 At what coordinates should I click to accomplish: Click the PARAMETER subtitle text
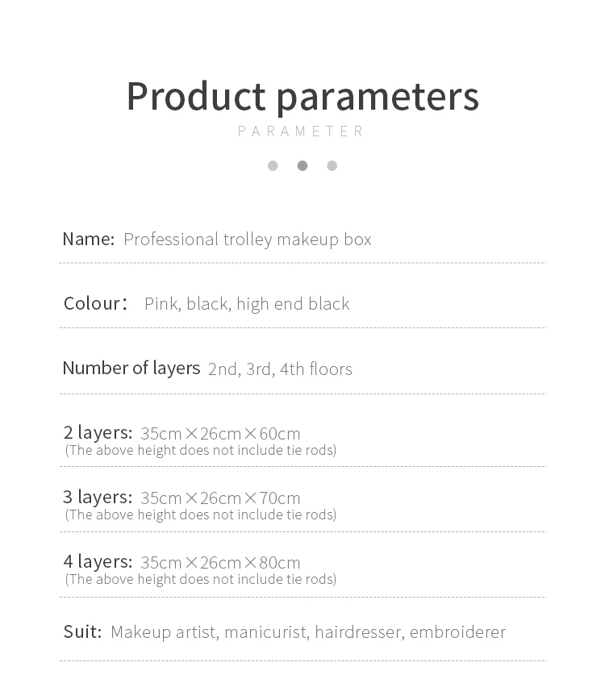(x=302, y=131)
